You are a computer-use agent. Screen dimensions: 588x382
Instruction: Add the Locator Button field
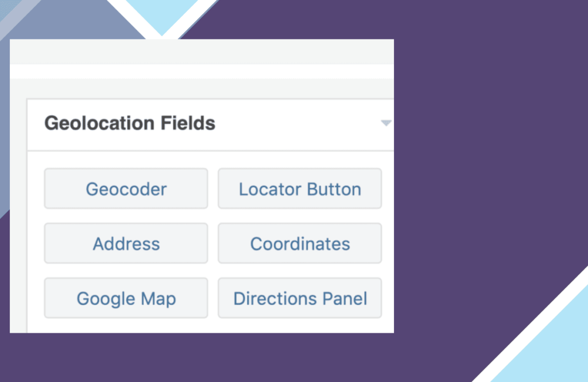pos(300,189)
